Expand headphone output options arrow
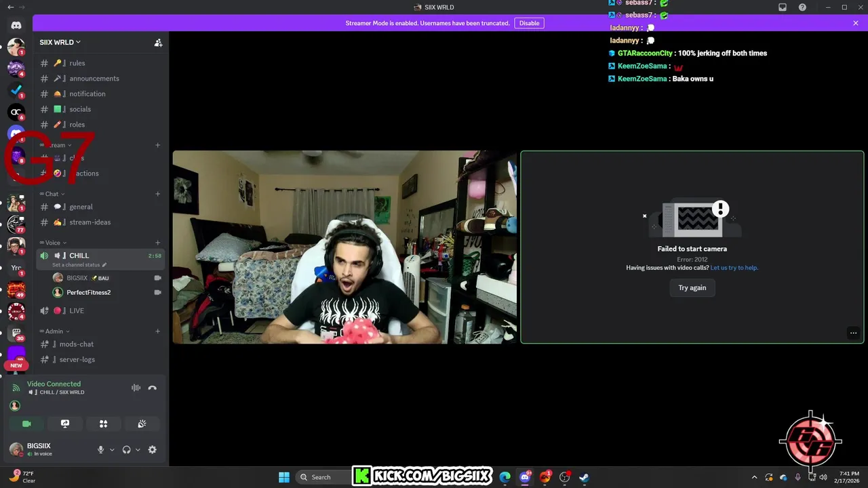The image size is (868, 488). (138, 449)
